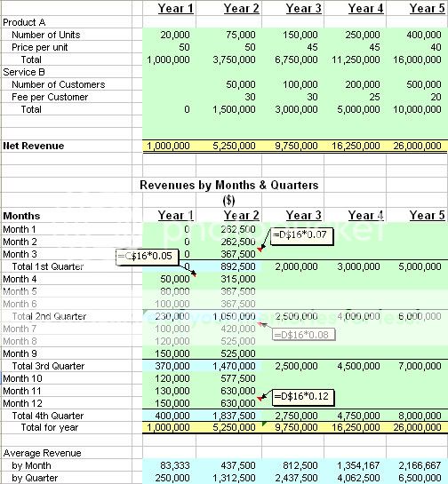Click by Quarter average Year 2 value 1,312,500

234,478
